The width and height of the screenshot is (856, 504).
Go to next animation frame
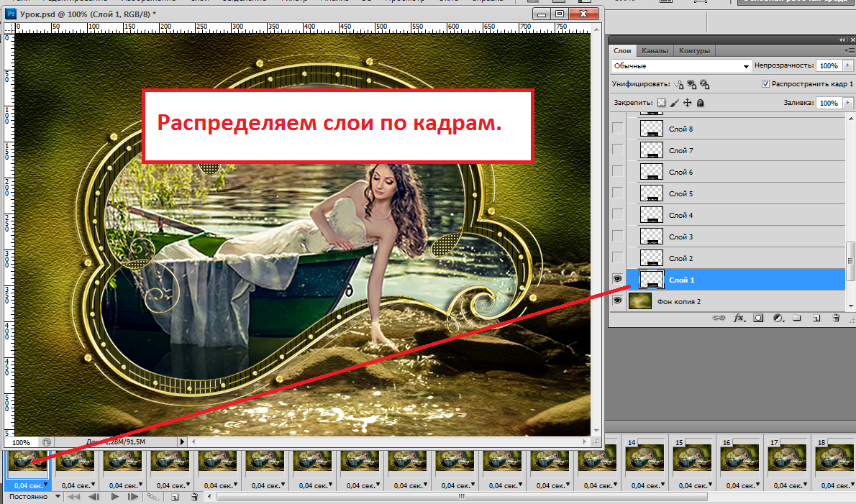coord(132,497)
